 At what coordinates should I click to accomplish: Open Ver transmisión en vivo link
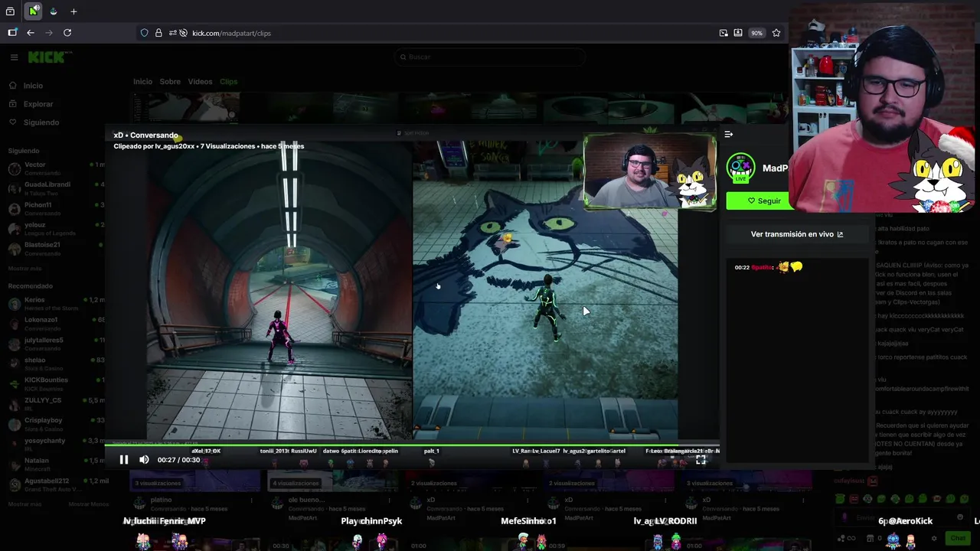click(x=796, y=234)
